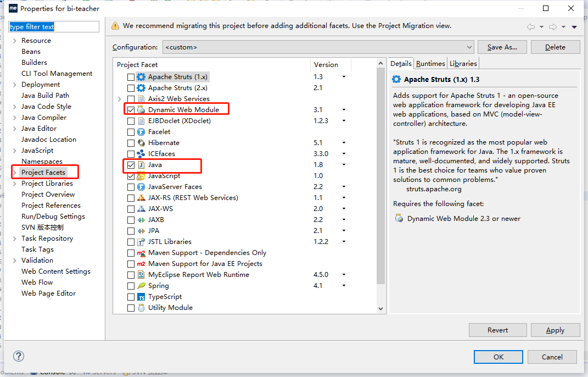Click the Apache Struts (1.x) facet icon
The image size is (588, 377).
(141, 77)
